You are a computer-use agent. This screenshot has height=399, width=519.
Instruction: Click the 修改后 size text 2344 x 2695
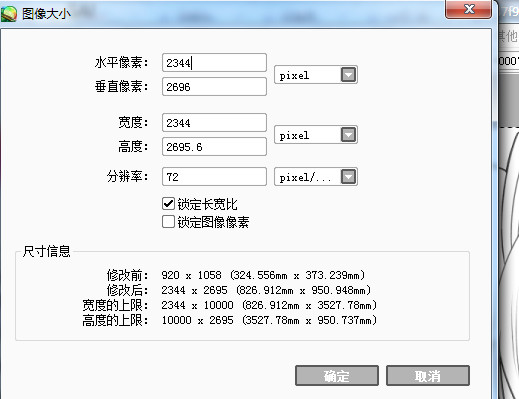[194, 290]
